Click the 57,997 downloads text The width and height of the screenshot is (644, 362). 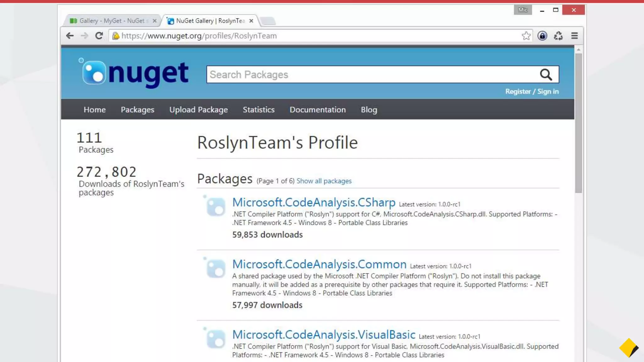tap(267, 305)
